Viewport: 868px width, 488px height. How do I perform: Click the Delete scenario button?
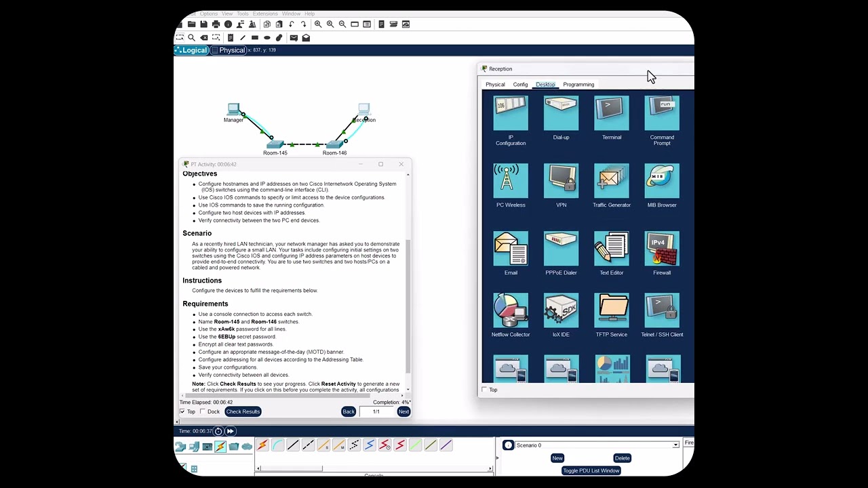pyautogui.click(x=622, y=458)
